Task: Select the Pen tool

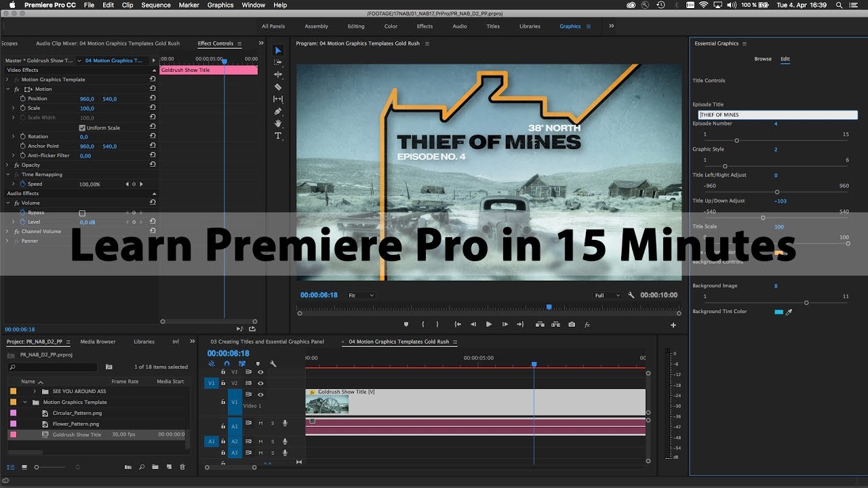Action: tap(278, 111)
